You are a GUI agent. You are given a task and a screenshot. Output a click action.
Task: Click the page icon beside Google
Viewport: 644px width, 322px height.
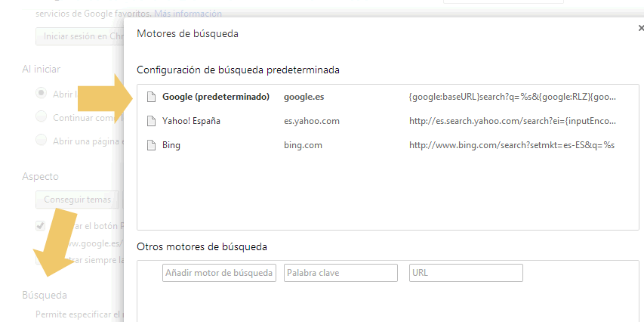152,98
